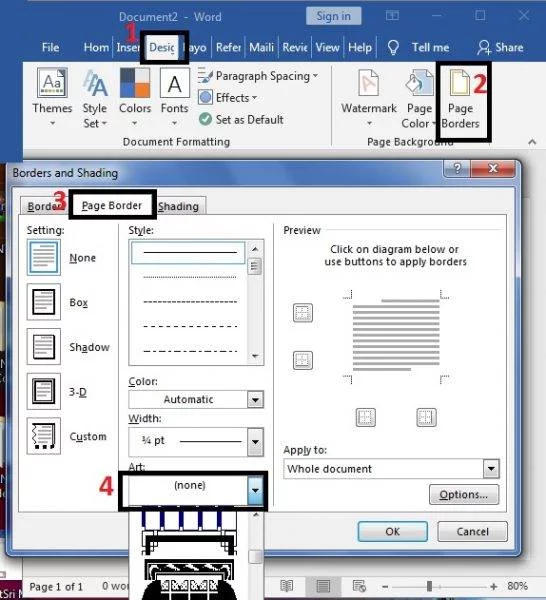The image size is (546, 600).
Task: Open the View ribbon tab
Action: click(328, 47)
